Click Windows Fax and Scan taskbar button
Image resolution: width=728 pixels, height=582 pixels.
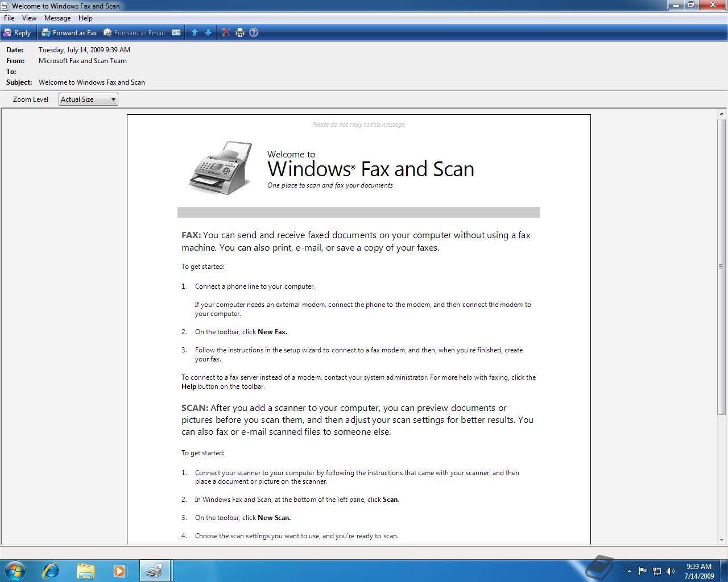tap(155, 570)
